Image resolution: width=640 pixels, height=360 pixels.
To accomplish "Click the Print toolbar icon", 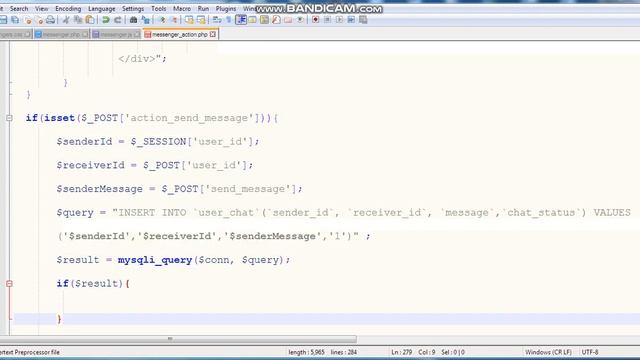I will click(x=50, y=20).
